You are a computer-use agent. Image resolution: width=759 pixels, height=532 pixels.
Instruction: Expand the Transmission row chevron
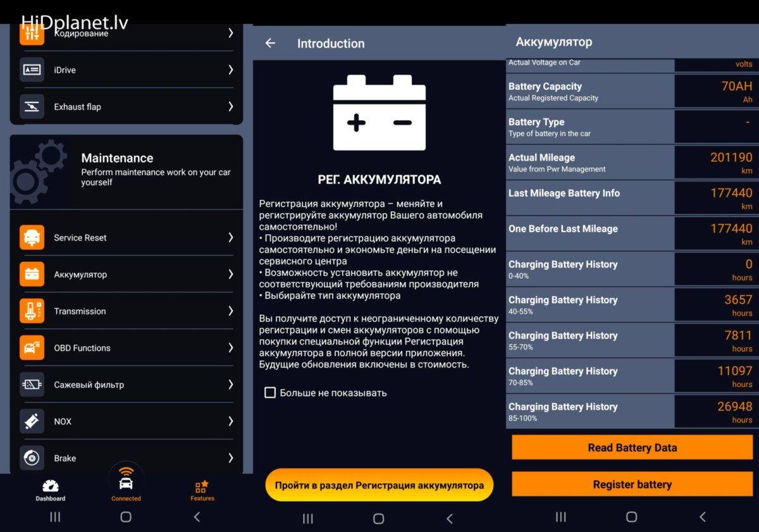point(230,311)
